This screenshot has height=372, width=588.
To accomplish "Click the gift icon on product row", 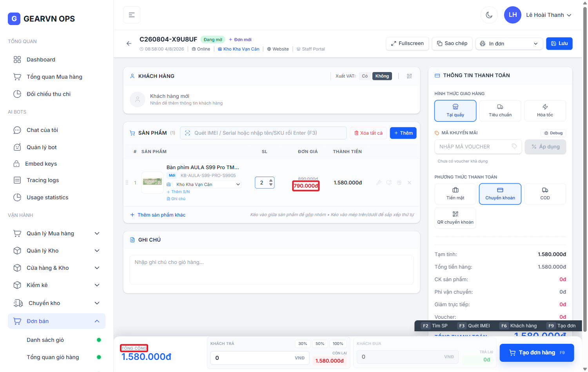I will tap(399, 182).
